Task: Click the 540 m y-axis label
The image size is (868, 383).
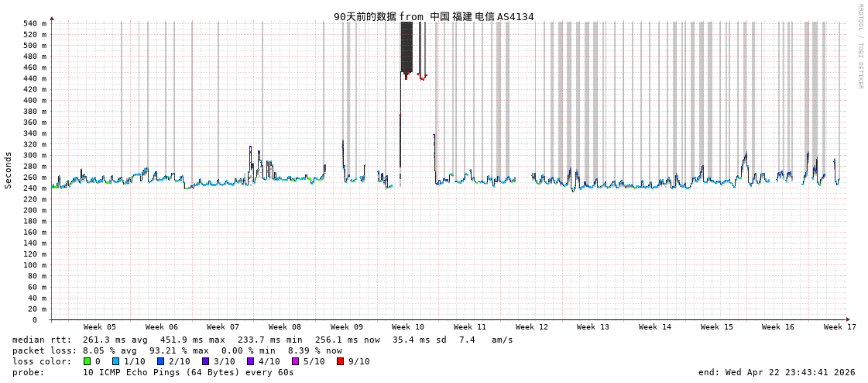Action: coord(34,23)
